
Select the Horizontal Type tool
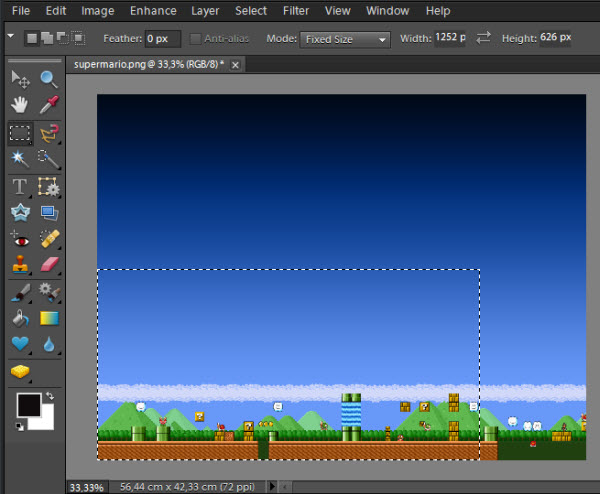coord(20,187)
